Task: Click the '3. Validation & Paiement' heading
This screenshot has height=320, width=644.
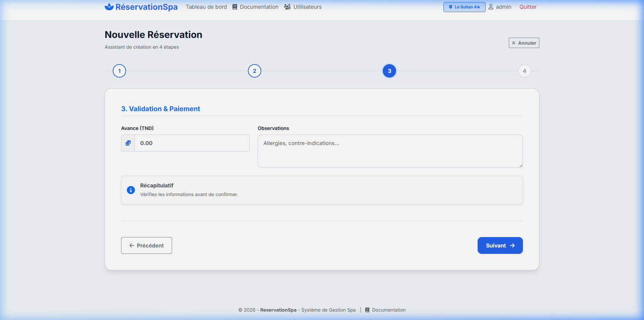Action: (161, 109)
